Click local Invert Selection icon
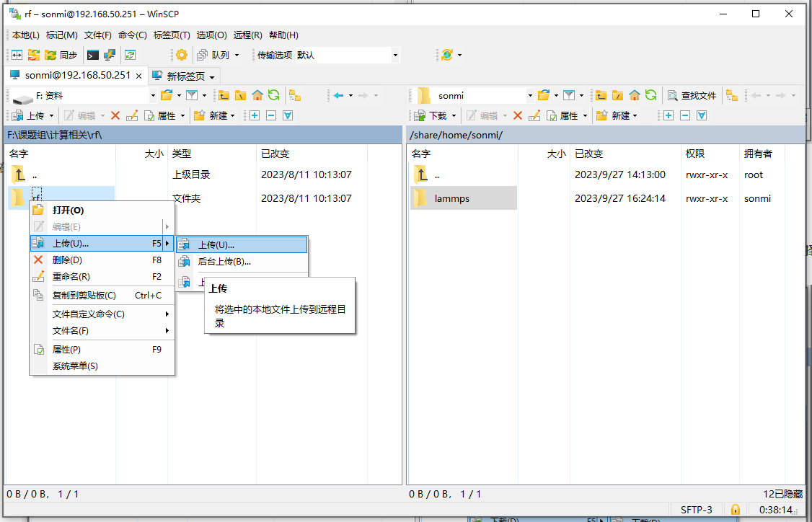The width and height of the screenshot is (812, 522). point(288,115)
